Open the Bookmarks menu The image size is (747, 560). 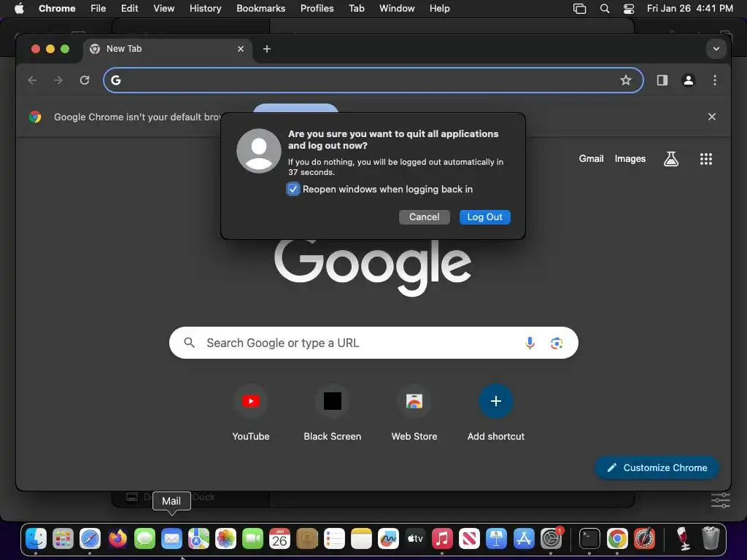coord(260,9)
